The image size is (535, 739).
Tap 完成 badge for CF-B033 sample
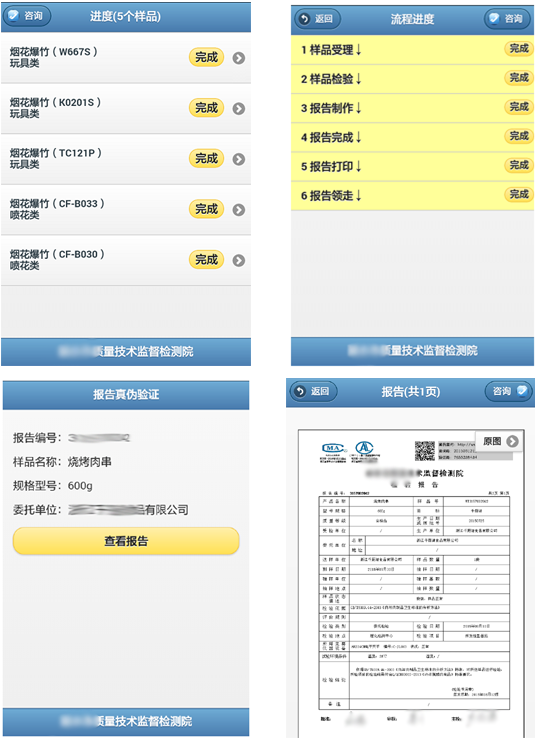pyautogui.click(x=206, y=209)
